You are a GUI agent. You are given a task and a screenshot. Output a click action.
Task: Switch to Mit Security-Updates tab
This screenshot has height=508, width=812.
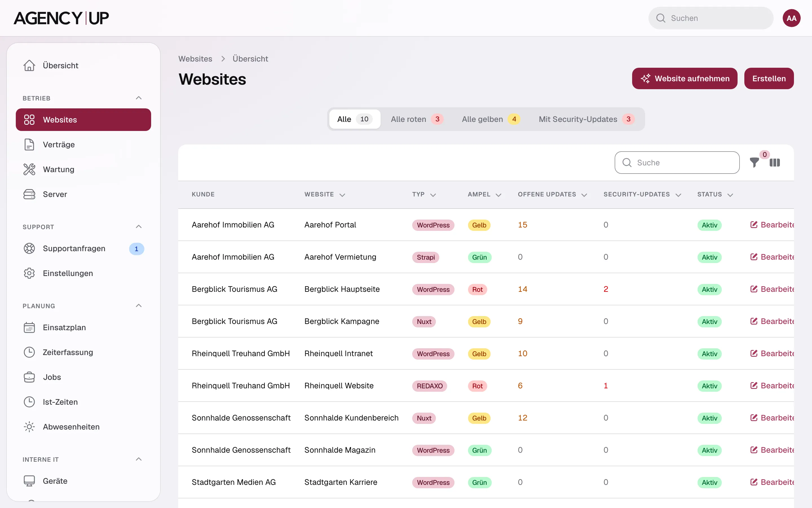click(x=586, y=119)
